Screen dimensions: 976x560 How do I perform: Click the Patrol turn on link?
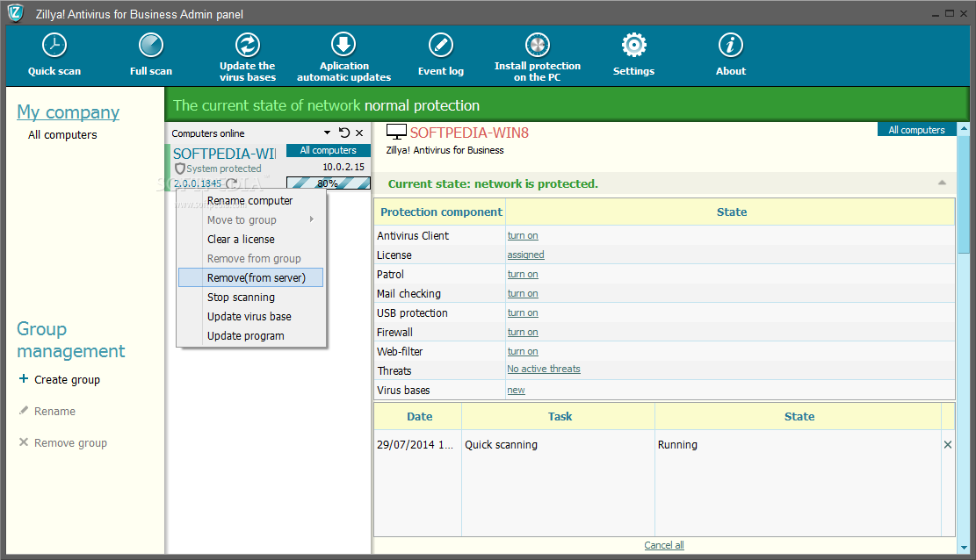pos(522,274)
